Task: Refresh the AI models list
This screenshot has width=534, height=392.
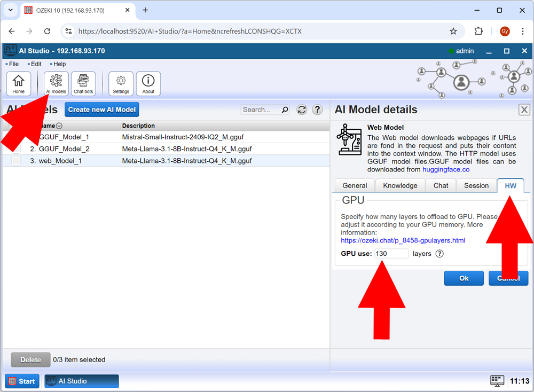Action: (302, 109)
